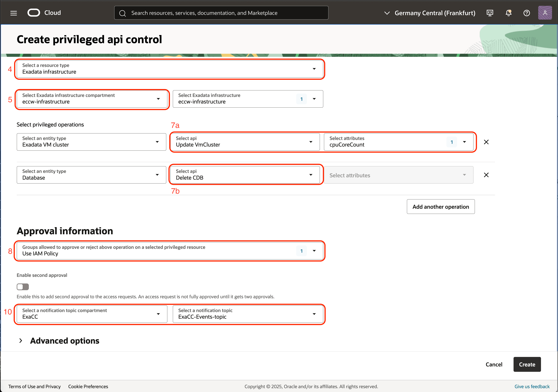
Task: Open the Select api dropdown showing Delete CDB
Action: [311, 175]
